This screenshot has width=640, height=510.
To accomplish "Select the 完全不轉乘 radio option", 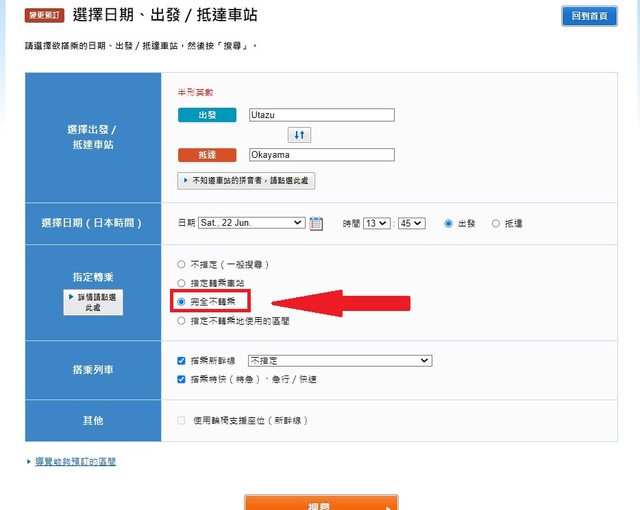I will [x=181, y=301].
